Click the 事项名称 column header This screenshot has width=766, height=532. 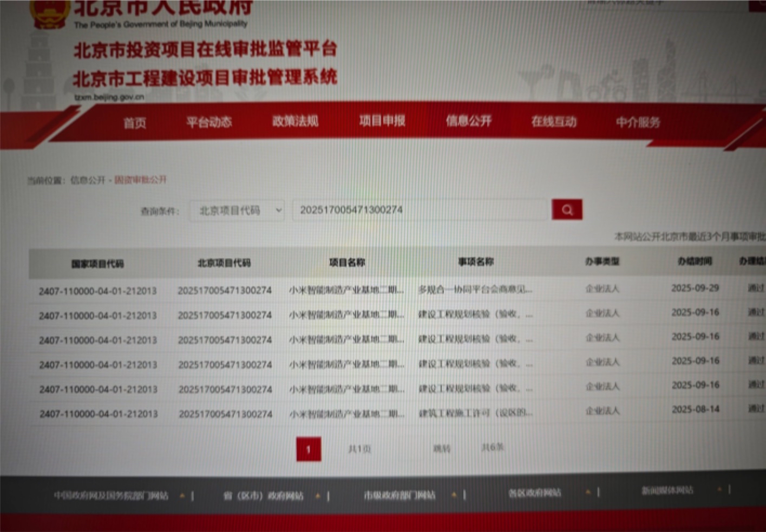(x=476, y=262)
